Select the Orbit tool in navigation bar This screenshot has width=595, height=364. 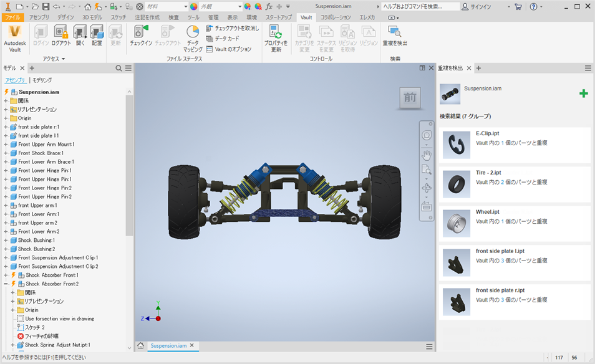[427, 188]
